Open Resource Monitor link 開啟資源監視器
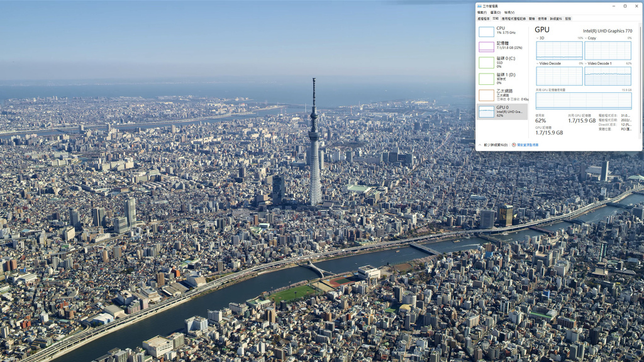 (528, 145)
